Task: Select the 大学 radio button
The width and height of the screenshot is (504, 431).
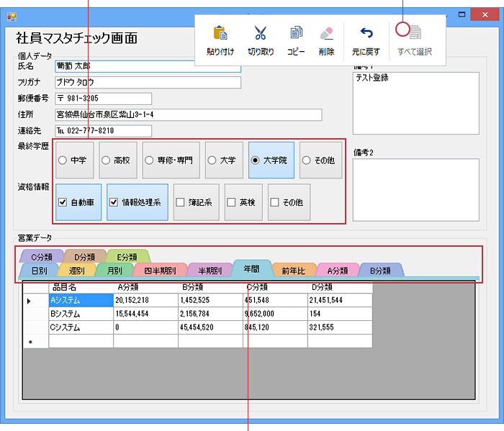Action: [x=212, y=160]
